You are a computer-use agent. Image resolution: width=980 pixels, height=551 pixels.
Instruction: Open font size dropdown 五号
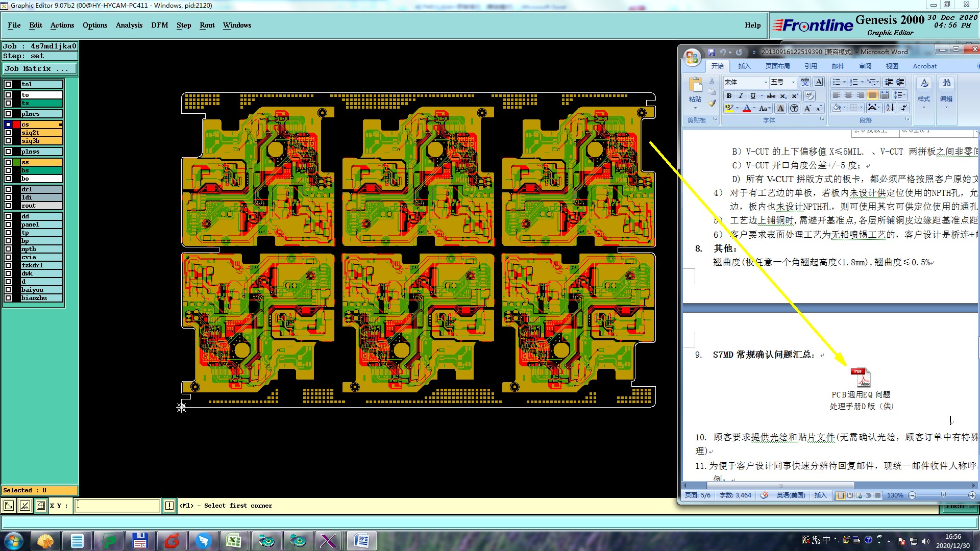(x=793, y=82)
